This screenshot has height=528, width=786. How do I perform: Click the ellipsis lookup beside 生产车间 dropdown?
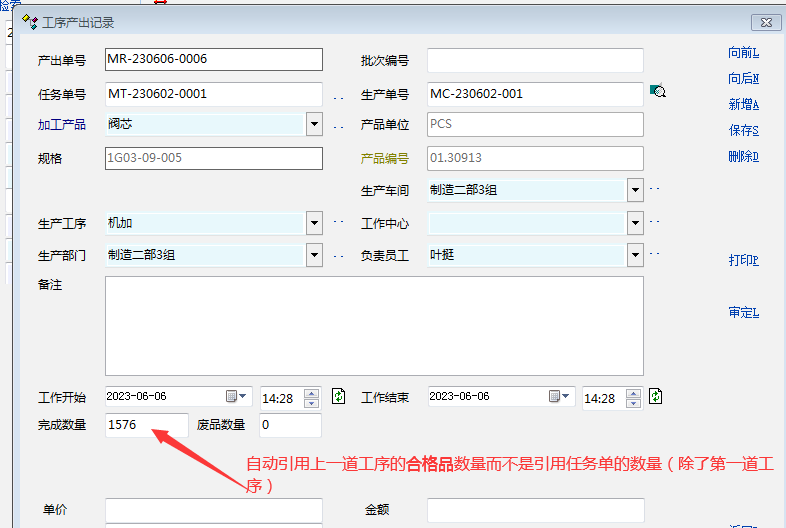655,188
